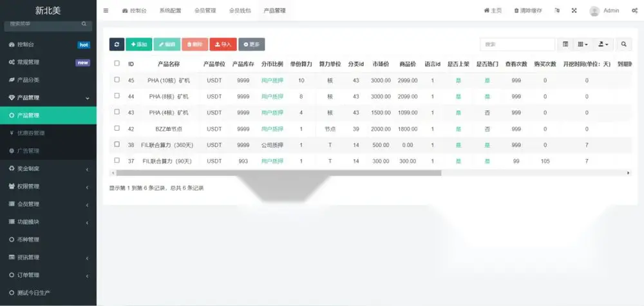Screen dimensions: 644x306
Task: Click the dark refresh button in the toolbar
Action: pos(117,44)
